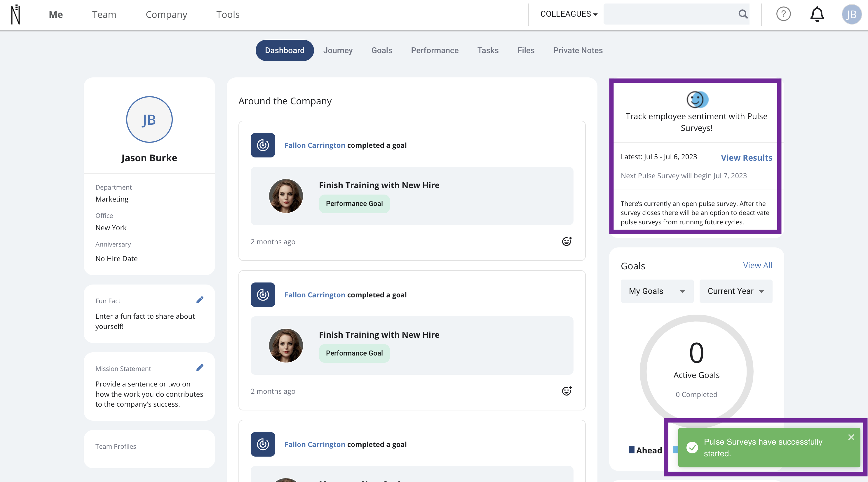
Task: Open the notifications bell
Action: click(x=817, y=14)
